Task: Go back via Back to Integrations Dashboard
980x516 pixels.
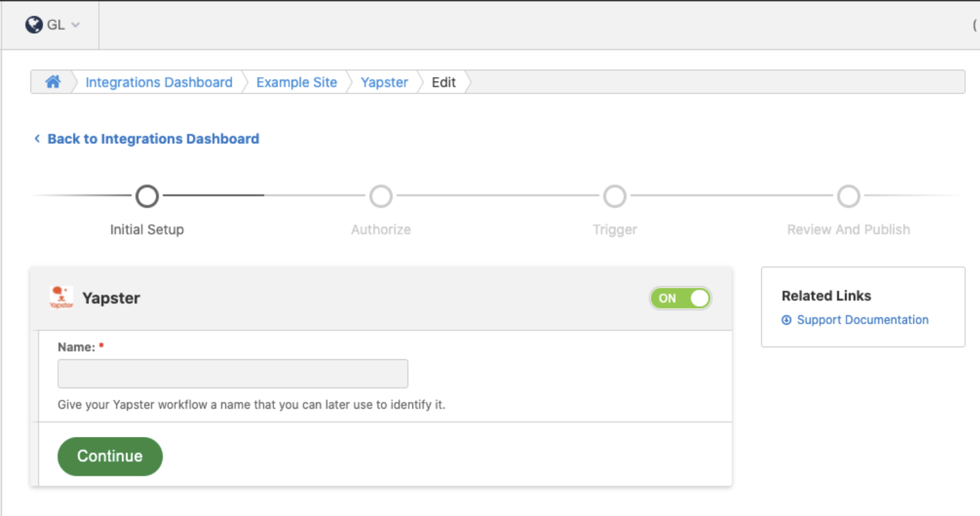Action: (153, 138)
